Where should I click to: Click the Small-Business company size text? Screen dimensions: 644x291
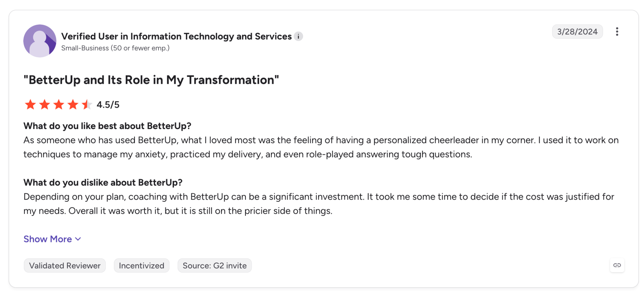(x=115, y=48)
